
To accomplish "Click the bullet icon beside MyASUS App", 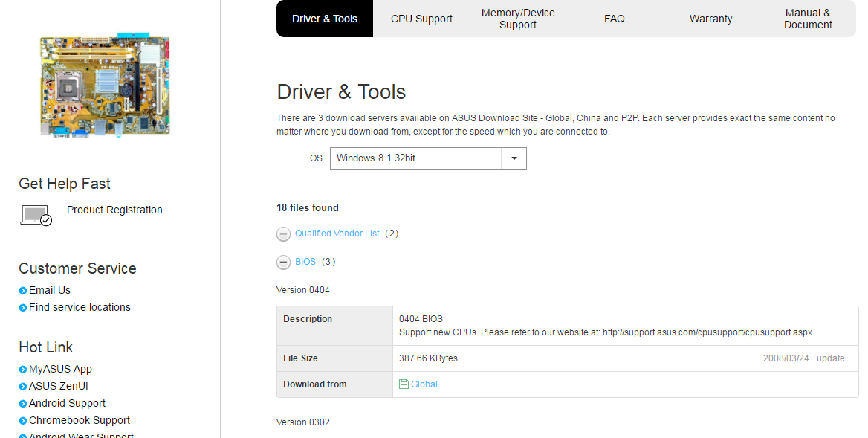I will pyautogui.click(x=23, y=370).
